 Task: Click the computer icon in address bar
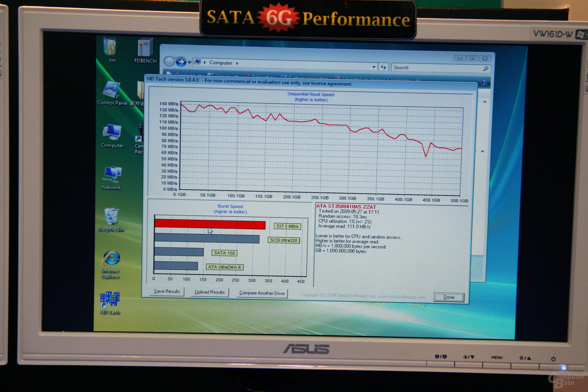(x=197, y=62)
